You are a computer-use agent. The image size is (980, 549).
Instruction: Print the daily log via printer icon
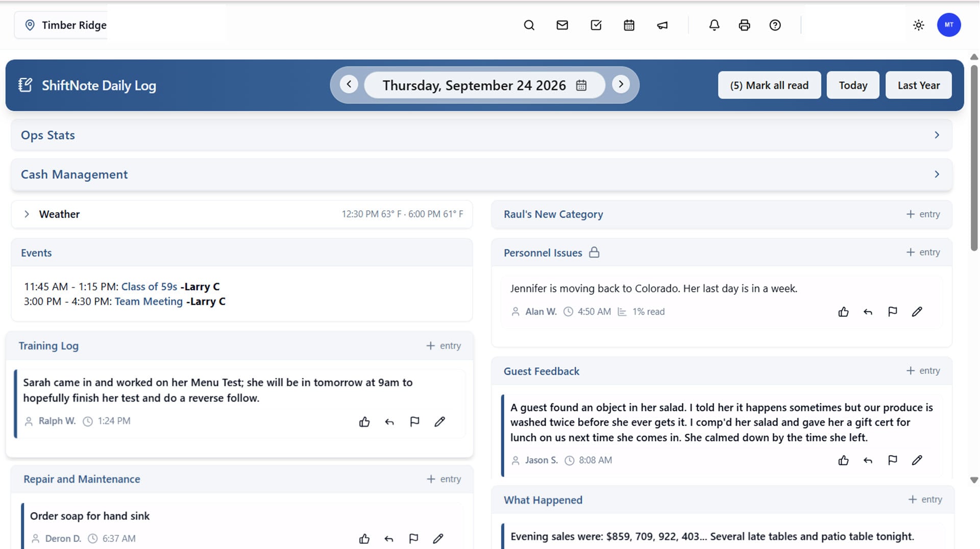[x=744, y=25]
